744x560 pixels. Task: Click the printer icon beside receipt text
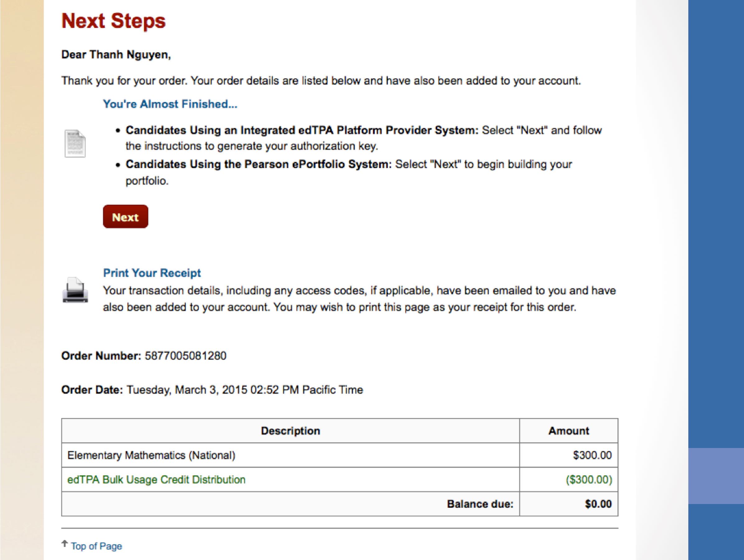point(75,290)
